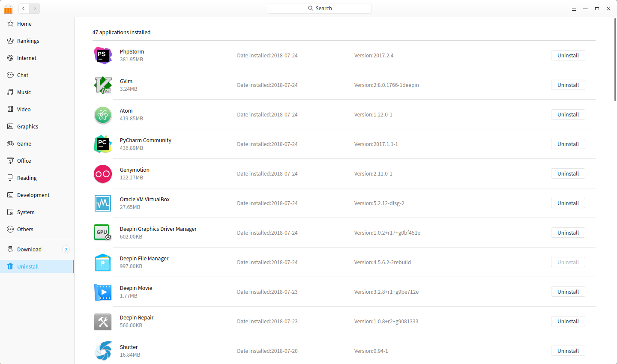Click the Deepin Graphics Driver Manager icon
Screen dimensions: 617x364
tap(103, 233)
